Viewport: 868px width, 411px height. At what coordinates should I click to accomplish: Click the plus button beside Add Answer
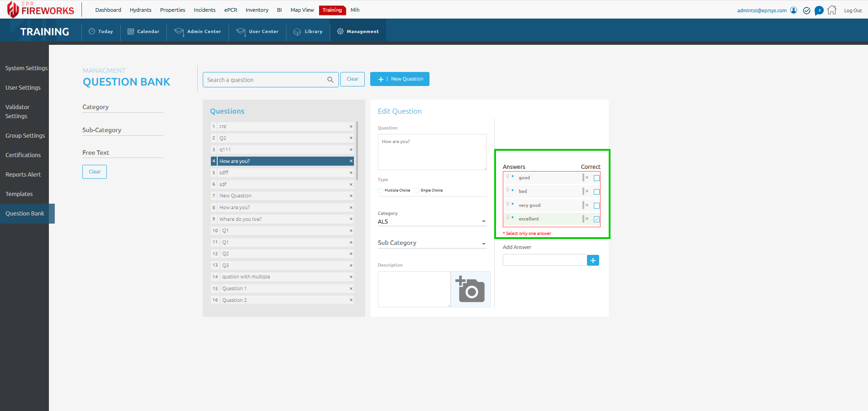(593, 260)
